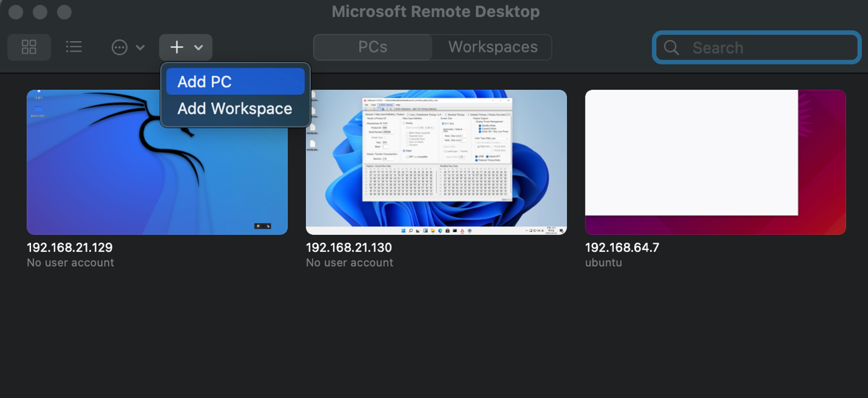The width and height of the screenshot is (868, 398).
Task: Choose Add Workspace from the menu
Action: pos(235,109)
